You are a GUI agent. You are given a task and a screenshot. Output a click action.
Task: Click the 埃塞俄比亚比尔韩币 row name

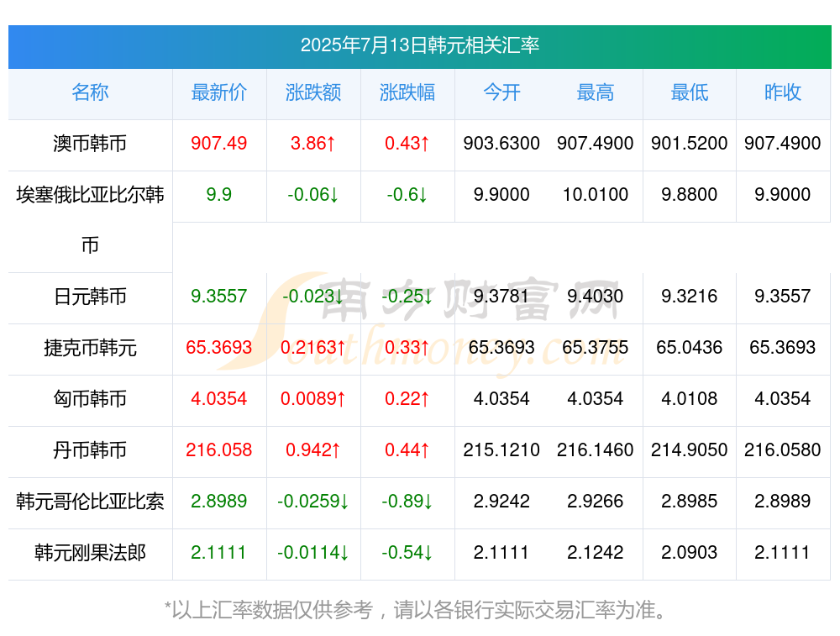pyautogui.click(x=90, y=219)
